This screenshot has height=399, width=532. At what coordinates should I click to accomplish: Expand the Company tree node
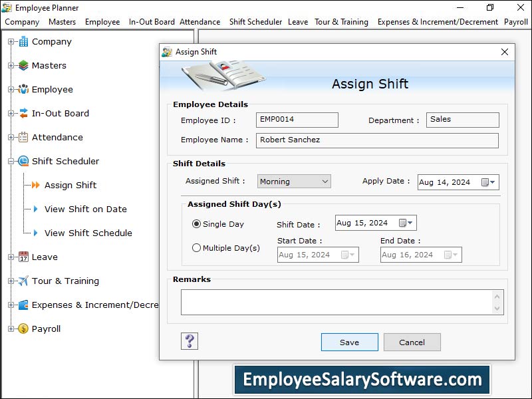(11, 41)
